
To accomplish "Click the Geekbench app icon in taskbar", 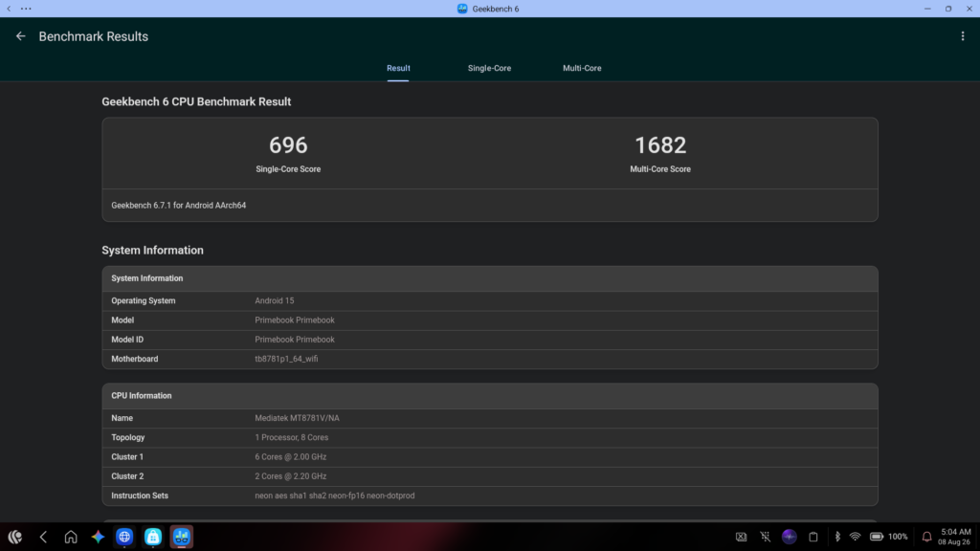I will pos(182,537).
